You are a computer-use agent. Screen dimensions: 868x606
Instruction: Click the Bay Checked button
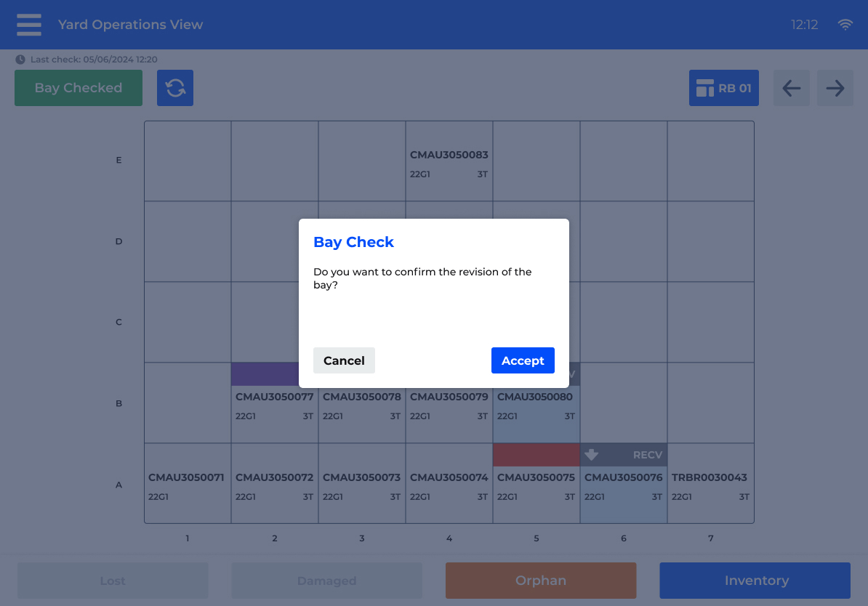point(79,88)
